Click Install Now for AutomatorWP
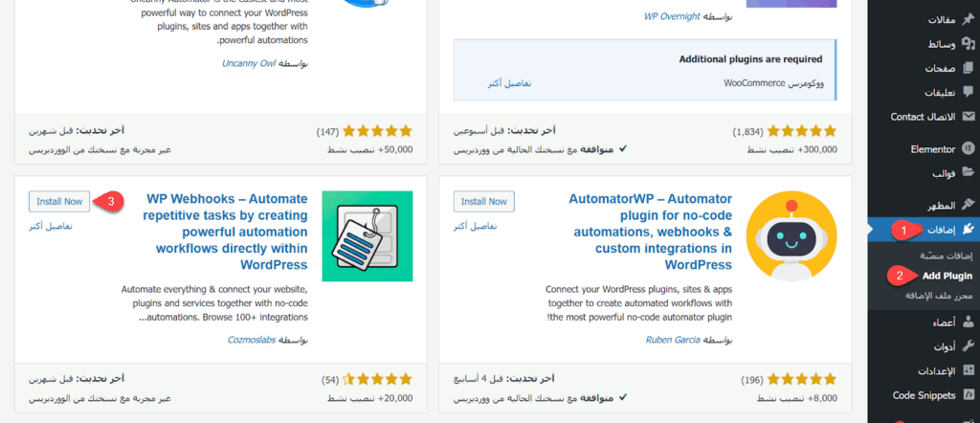Screen dimensions: 980x423 point(484,201)
